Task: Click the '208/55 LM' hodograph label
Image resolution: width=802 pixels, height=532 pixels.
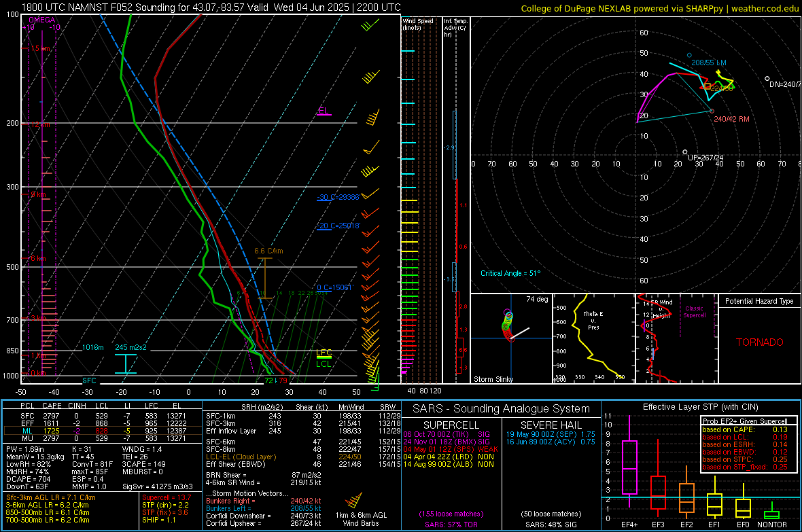Action: tap(708, 63)
